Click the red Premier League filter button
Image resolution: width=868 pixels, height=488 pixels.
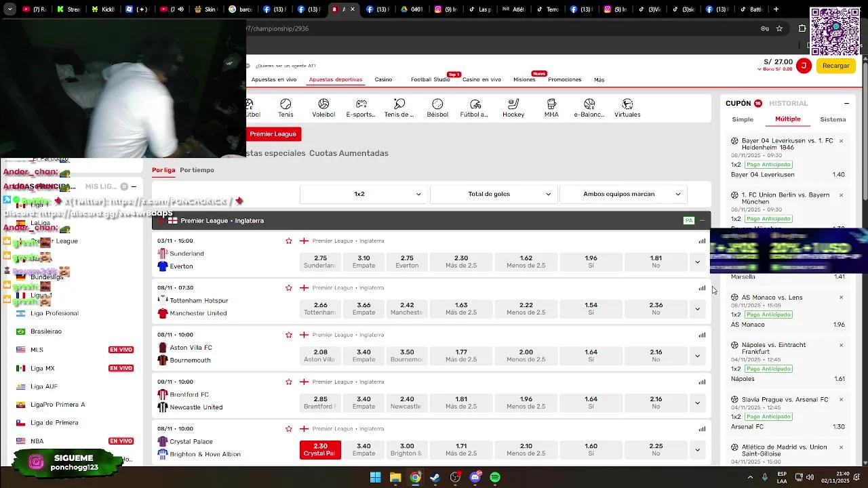pyautogui.click(x=273, y=134)
